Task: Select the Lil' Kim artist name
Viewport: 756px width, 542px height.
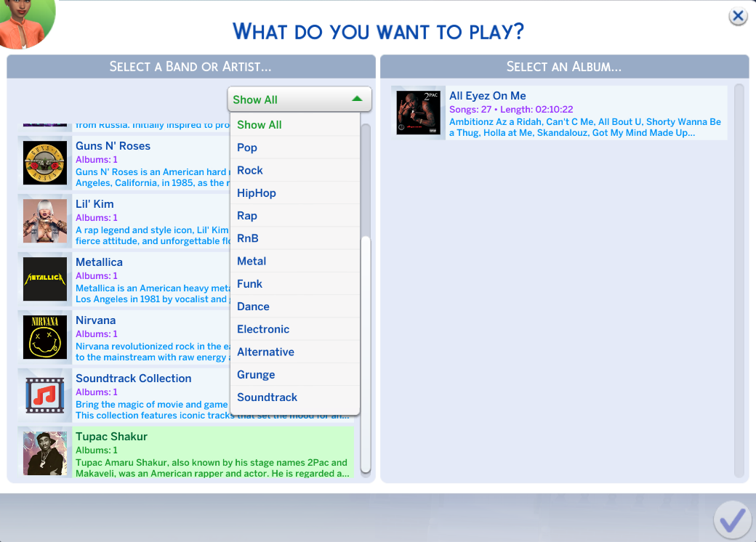Action: click(x=94, y=203)
